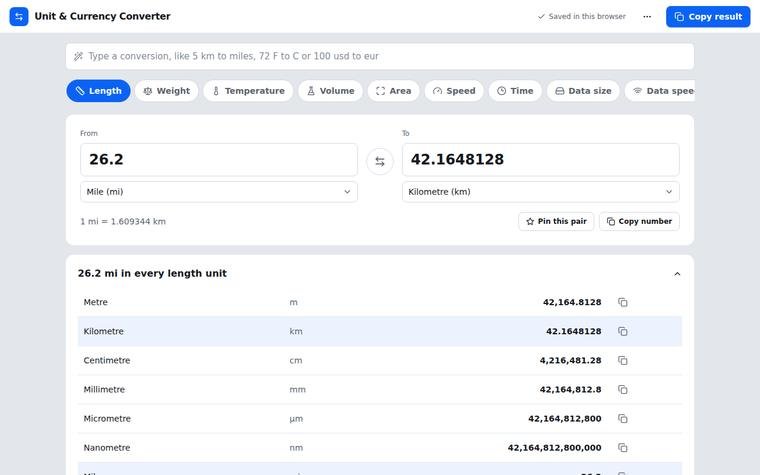Click the To value field showing 42.1648128

pos(540,159)
